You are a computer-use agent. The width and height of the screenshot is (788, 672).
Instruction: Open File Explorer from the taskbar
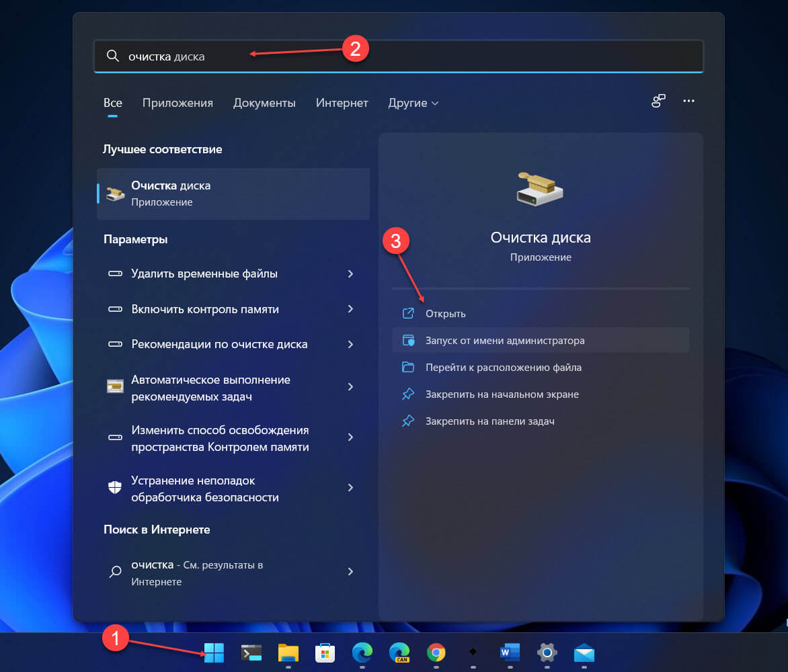(288, 653)
